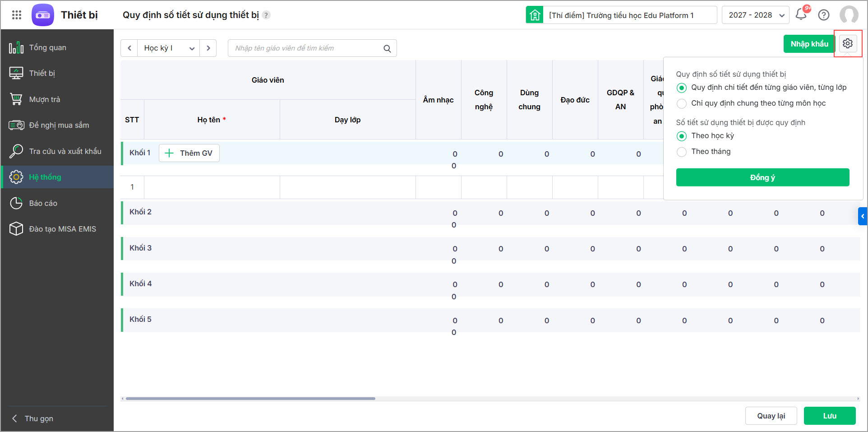Click the notification bell icon
This screenshot has width=868, height=432.
[x=801, y=14]
